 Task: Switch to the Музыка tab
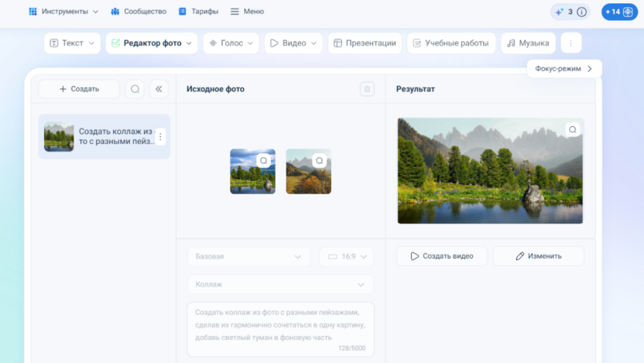[x=528, y=43]
